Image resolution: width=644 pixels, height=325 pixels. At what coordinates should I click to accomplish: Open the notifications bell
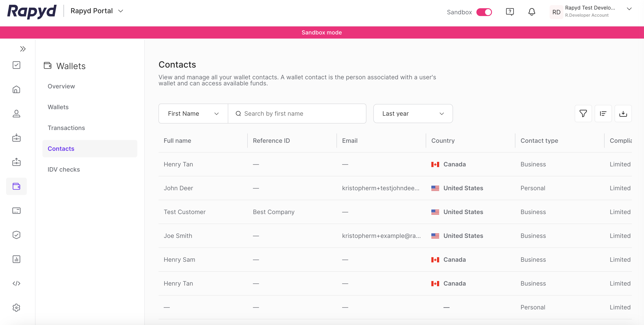pyautogui.click(x=531, y=12)
